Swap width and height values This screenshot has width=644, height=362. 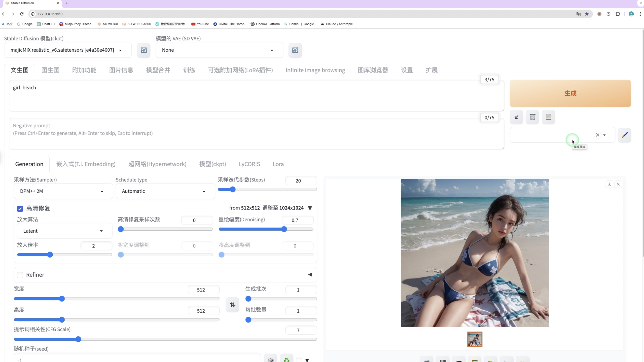pos(232,304)
